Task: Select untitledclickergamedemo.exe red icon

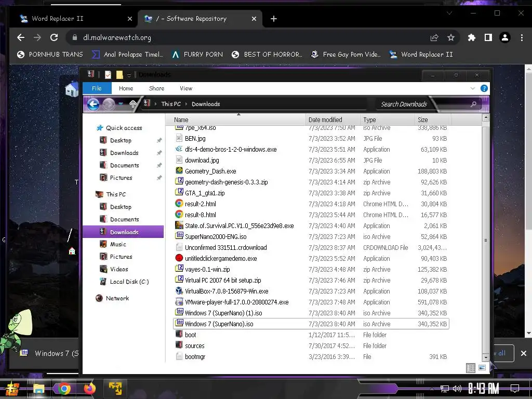Action: (179, 258)
